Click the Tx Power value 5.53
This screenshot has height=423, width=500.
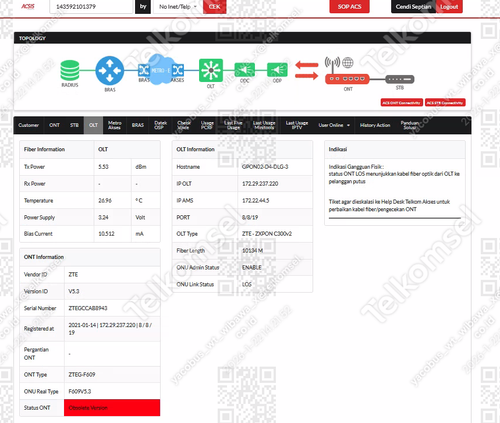(x=103, y=167)
